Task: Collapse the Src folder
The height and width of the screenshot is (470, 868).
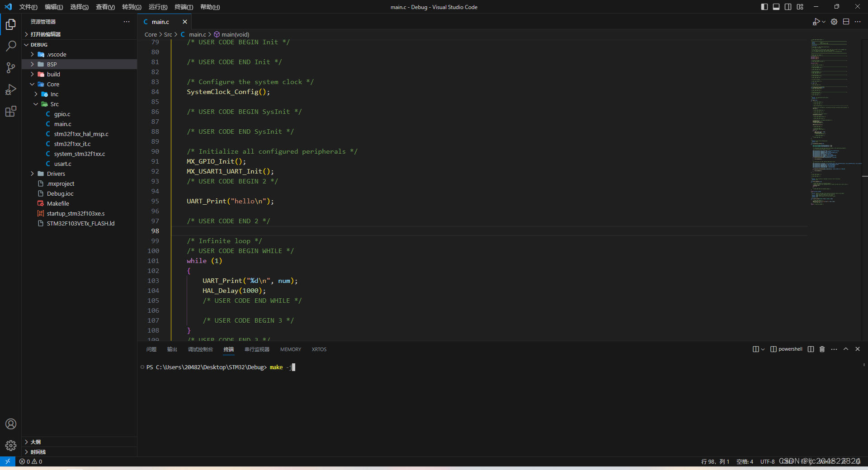Action: [x=80, y=104]
